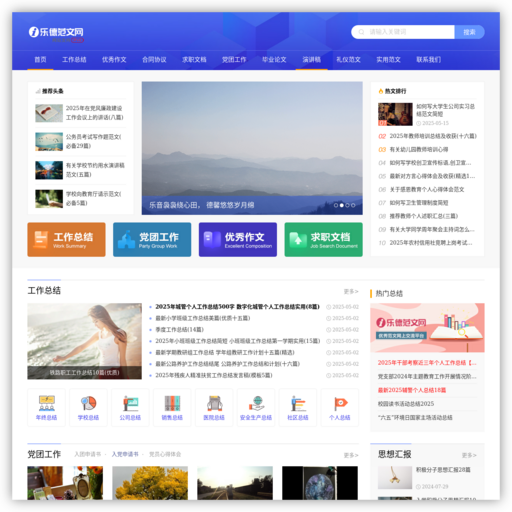The height and width of the screenshot is (512, 512).
Task: Open 季度工作总结(14篇) article
Action: pos(179,330)
